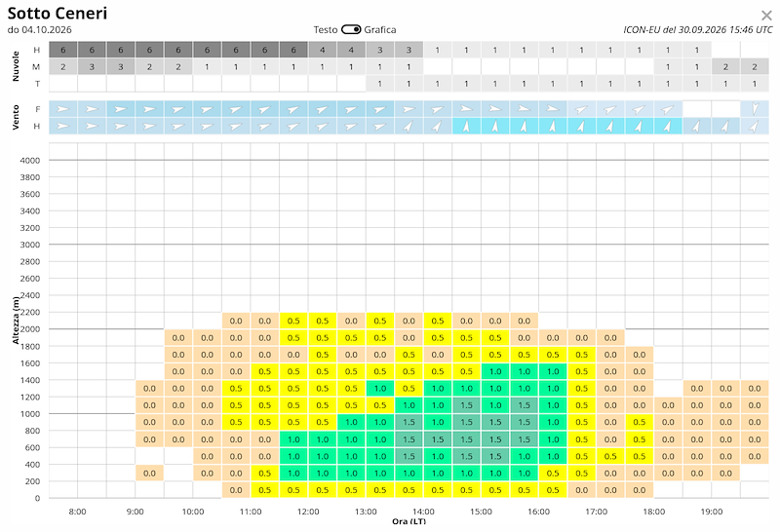Click the 3600 altitude label
The image size is (780, 532).
[x=30, y=194]
